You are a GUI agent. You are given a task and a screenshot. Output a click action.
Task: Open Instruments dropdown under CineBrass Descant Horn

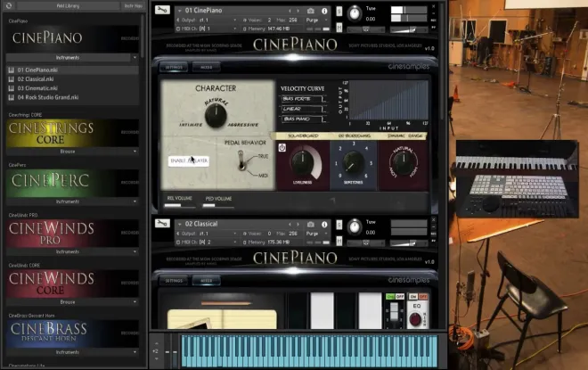tap(72, 352)
